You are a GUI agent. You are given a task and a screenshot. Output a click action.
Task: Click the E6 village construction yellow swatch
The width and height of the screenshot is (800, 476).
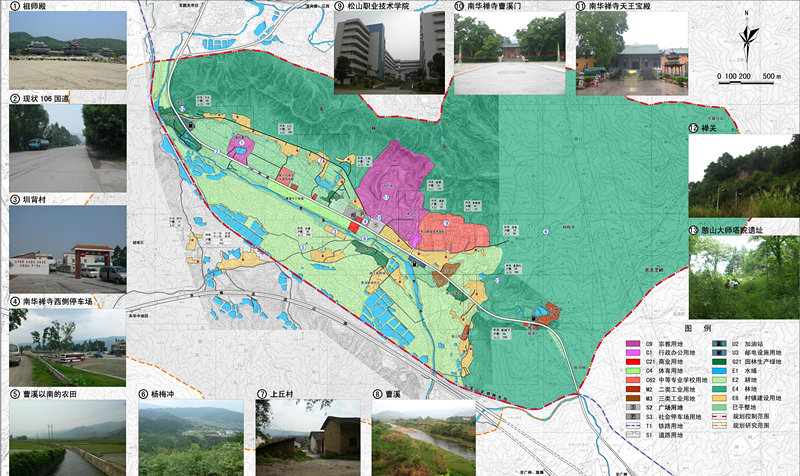coord(719,397)
